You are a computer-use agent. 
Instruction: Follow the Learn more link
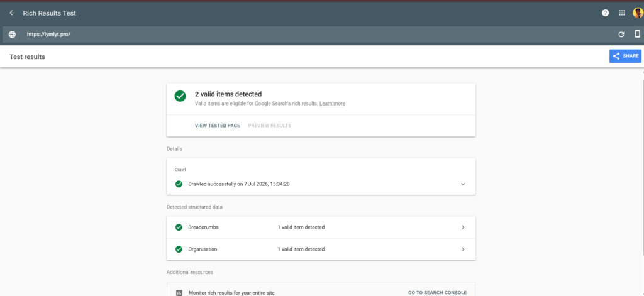tap(332, 104)
